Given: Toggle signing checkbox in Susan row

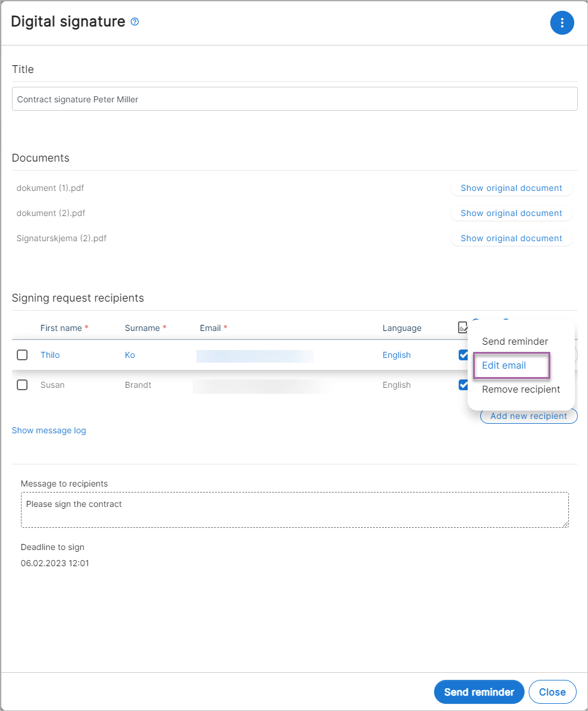Looking at the screenshot, I should 463,384.
